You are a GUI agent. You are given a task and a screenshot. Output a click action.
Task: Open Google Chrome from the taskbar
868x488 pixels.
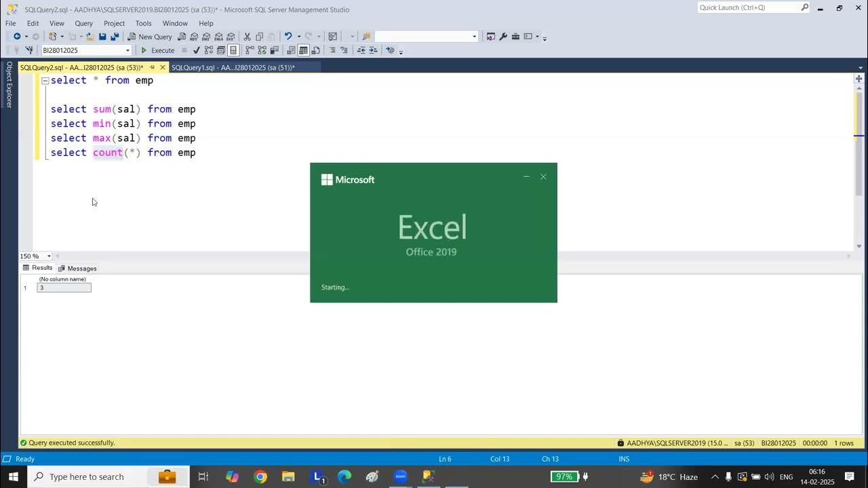point(260,476)
